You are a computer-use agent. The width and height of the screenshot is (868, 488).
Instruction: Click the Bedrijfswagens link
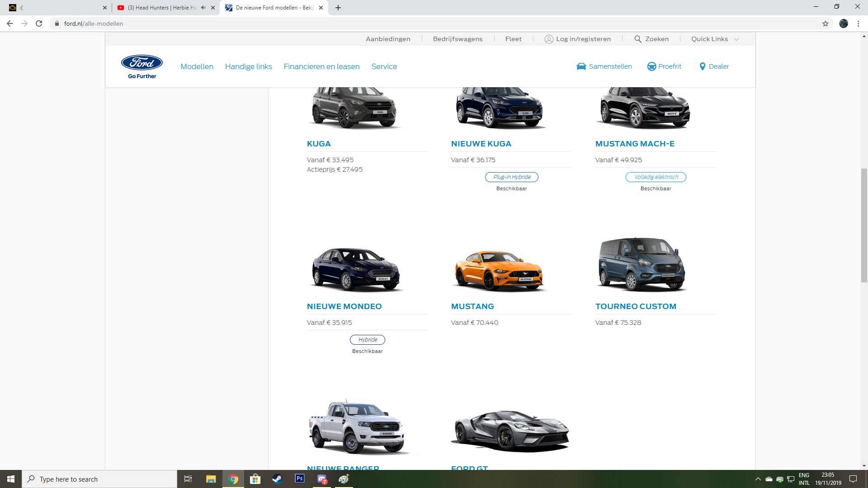click(458, 39)
